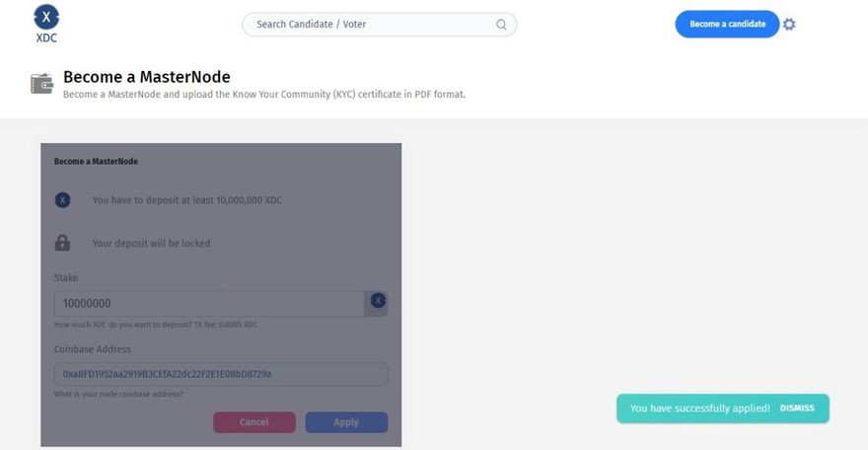
Task: Click the padlock icon for locked deposit
Action: (x=62, y=243)
